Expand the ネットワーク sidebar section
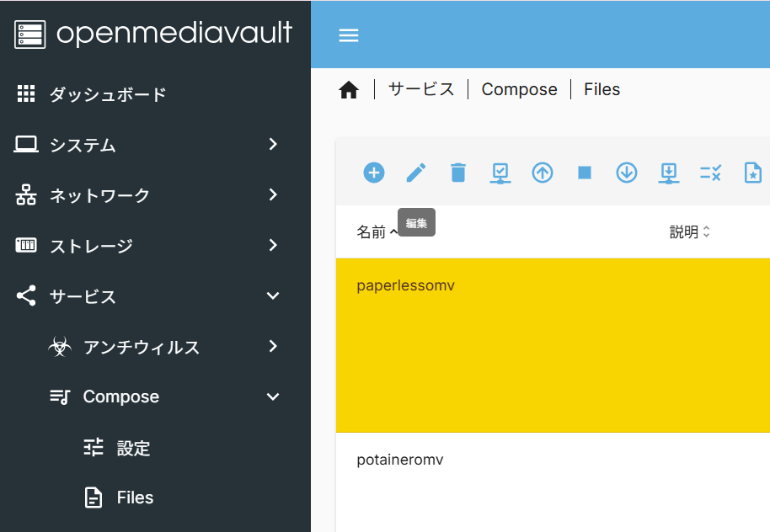The image size is (770, 532). coord(155,195)
